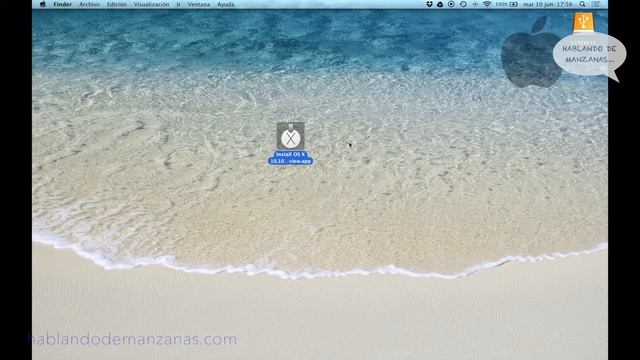640x360 pixels.
Task: Click the faint icon left of Wi-Fi
Action: point(475,4)
